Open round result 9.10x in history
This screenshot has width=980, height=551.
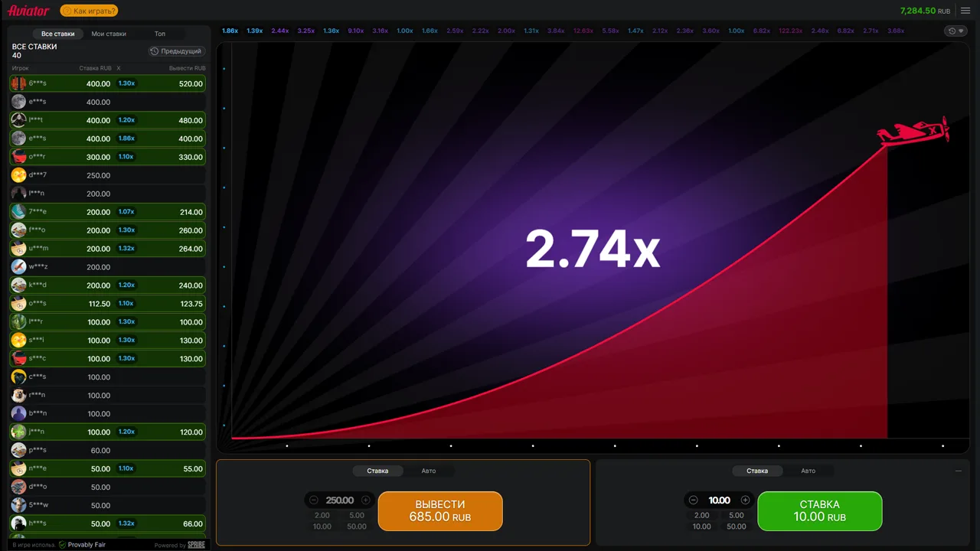pyautogui.click(x=355, y=31)
